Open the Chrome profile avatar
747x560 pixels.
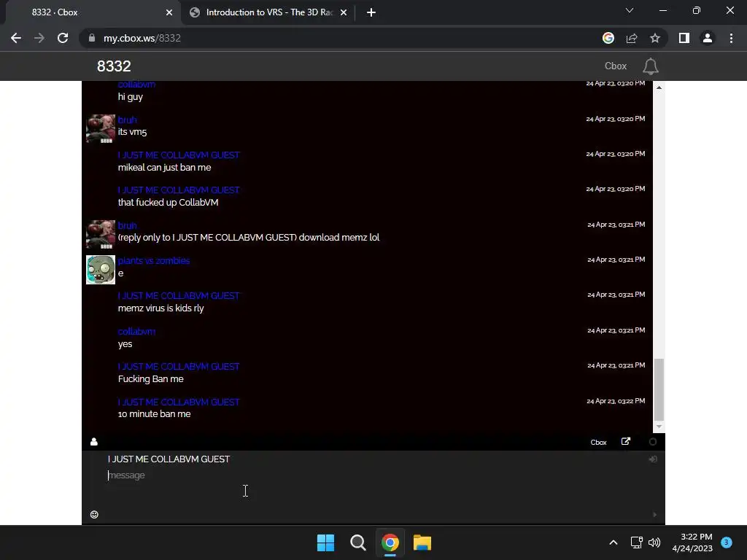click(708, 38)
